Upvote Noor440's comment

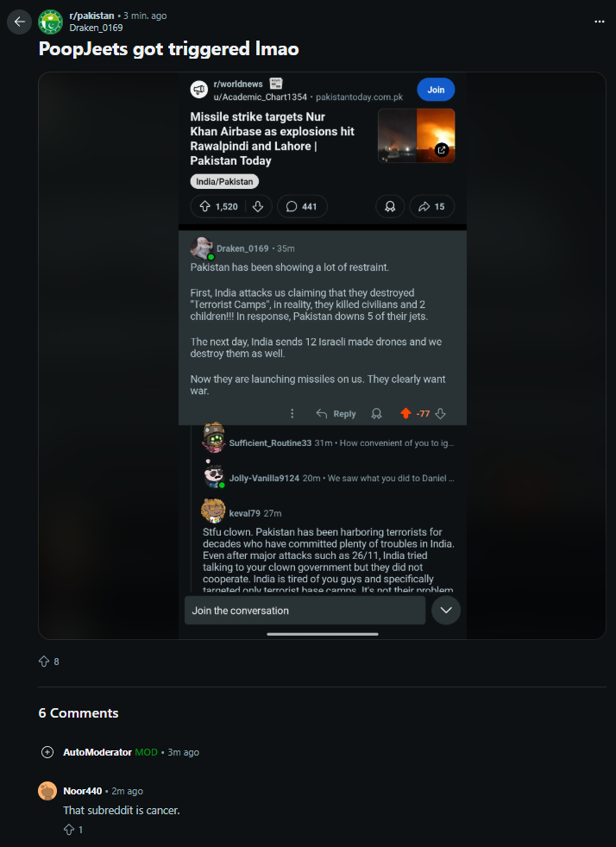pos(69,830)
